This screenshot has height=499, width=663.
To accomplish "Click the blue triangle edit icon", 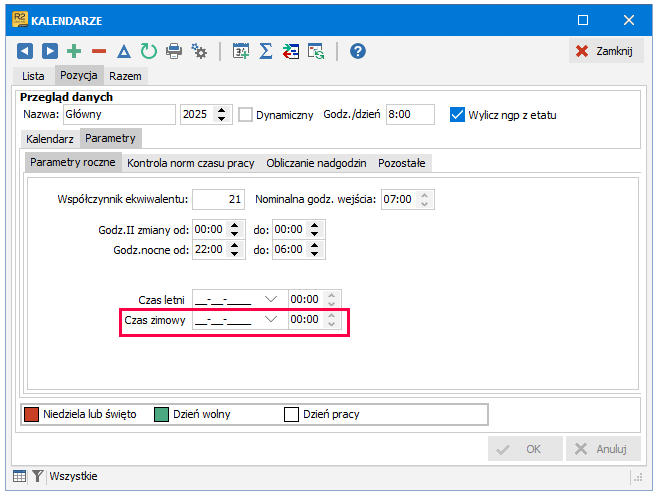I will [124, 51].
